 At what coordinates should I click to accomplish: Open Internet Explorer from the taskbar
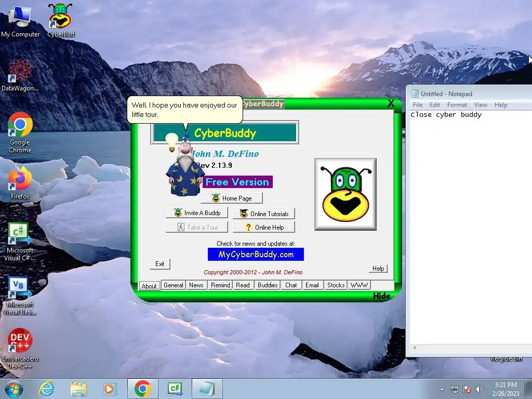pos(46,389)
